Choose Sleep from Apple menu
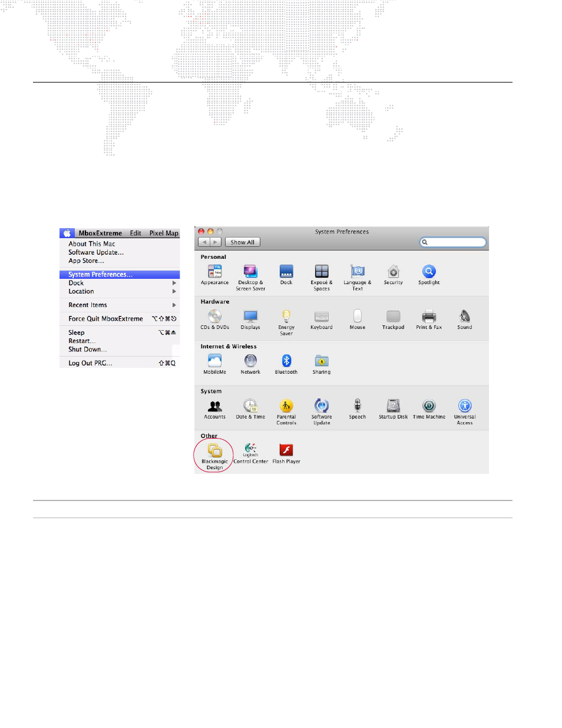 120,332
